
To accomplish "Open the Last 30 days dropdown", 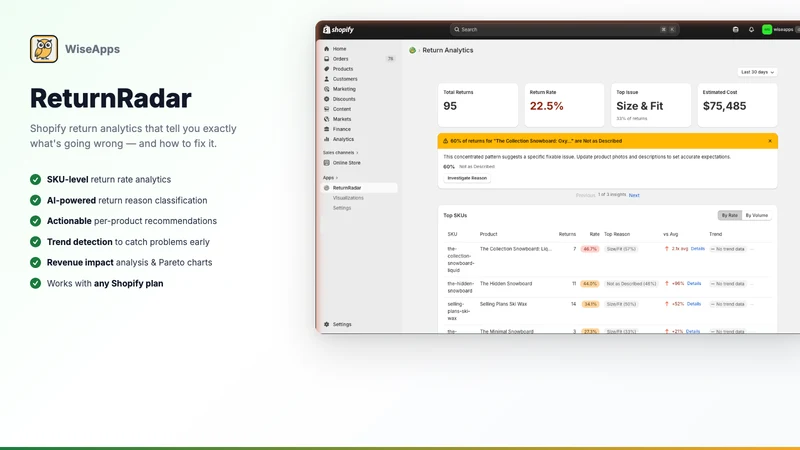I will pos(757,72).
